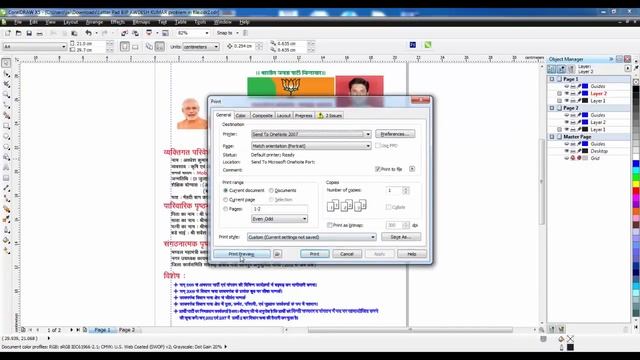Screen dimensions: 640x360
Task: Click the Save disk icon in toolbar
Action: pyautogui.click(x=29, y=33)
